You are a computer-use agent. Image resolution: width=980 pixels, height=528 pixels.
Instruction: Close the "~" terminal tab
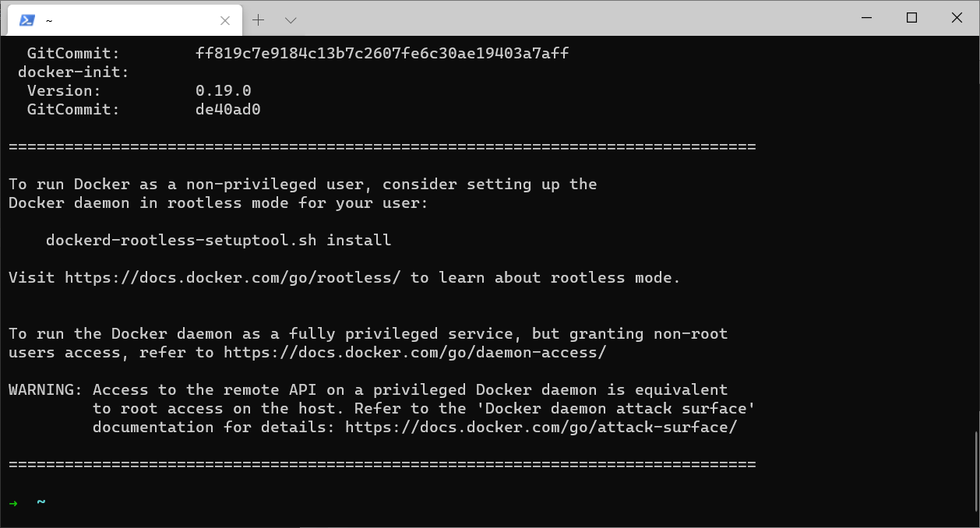coord(225,21)
